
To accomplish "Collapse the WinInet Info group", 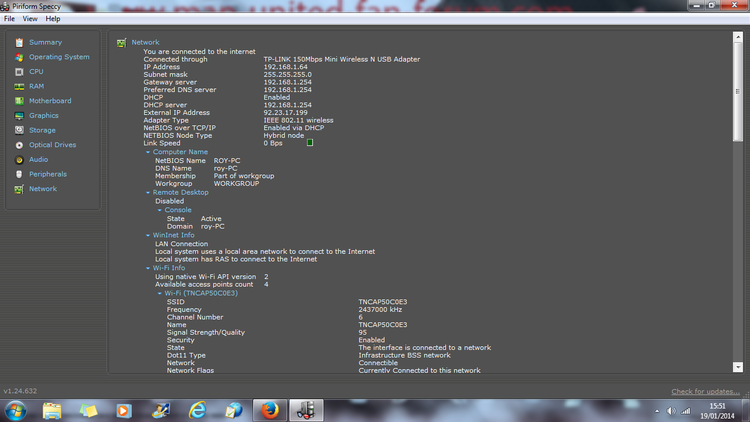I will (x=148, y=235).
